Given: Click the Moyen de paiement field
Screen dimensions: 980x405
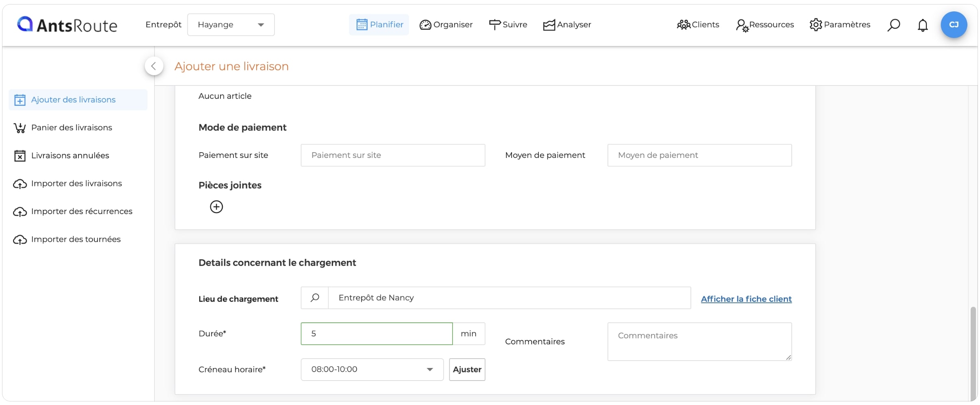Looking at the screenshot, I should click(699, 155).
